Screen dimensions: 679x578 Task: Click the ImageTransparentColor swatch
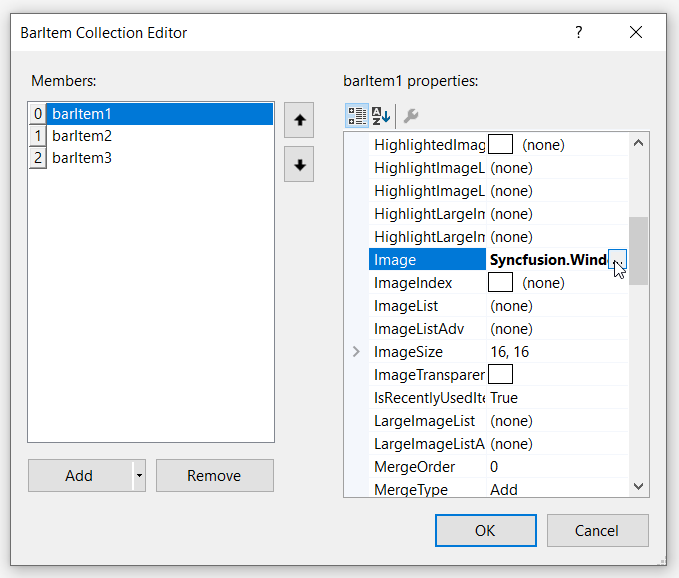(x=500, y=375)
